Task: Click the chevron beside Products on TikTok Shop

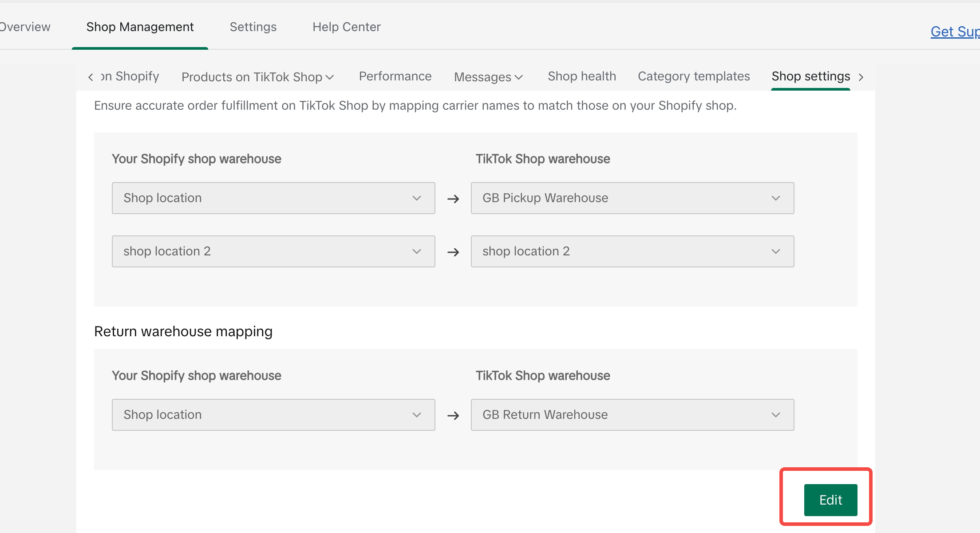Action: [x=329, y=77]
